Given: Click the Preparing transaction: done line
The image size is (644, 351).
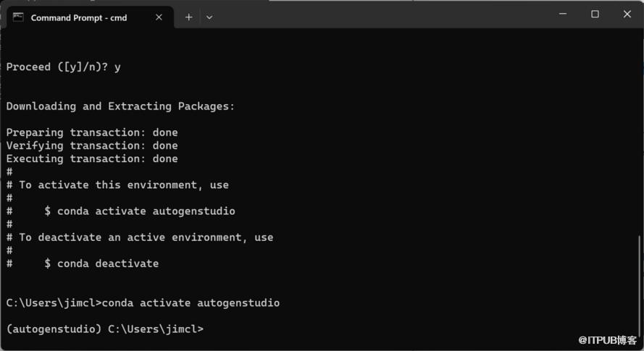Looking at the screenshot, I should pyautogui.click(x=92, y=132).
